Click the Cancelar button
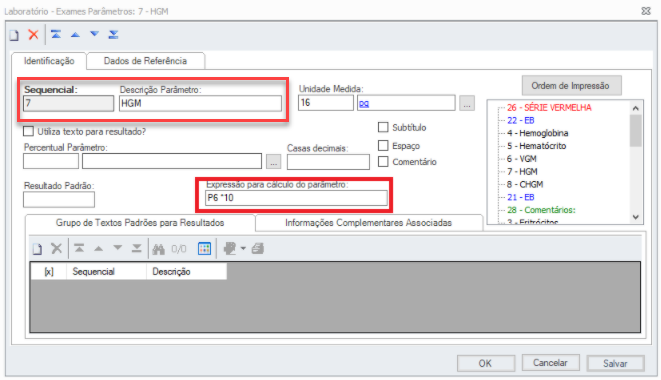661x380 pixels. [550, 363]
